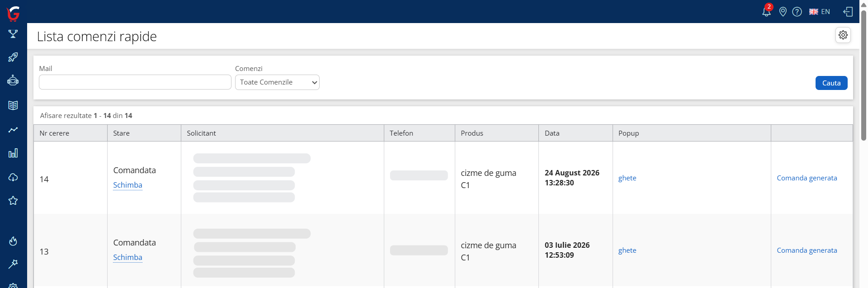Open notifications bell with 2 badge

click(767, 11)
